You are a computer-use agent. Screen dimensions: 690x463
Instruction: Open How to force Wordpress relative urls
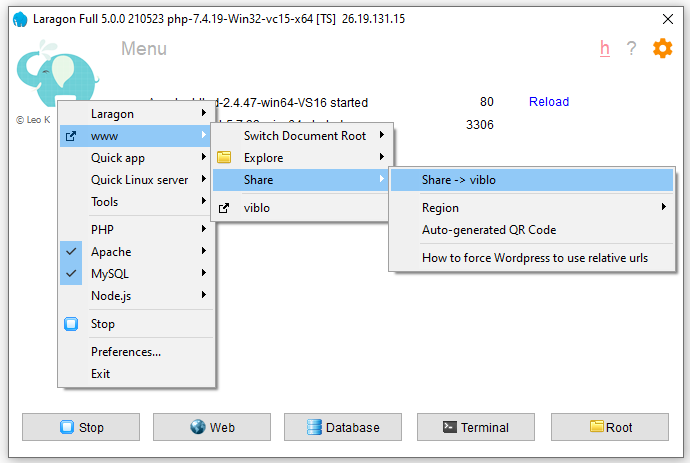click(532, 258)
